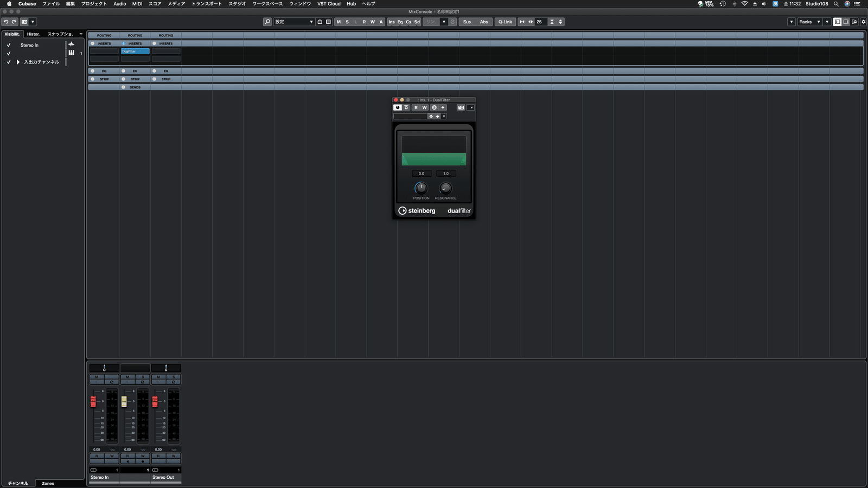Click the monitor speaker button on the middle channel
The width and height of the screenshot is (868, 488).
127,461
